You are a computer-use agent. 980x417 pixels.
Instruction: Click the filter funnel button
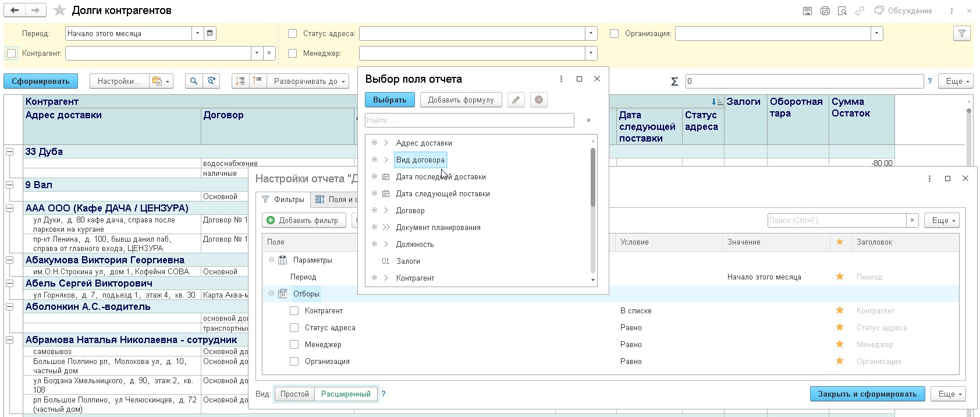point(961,34)
